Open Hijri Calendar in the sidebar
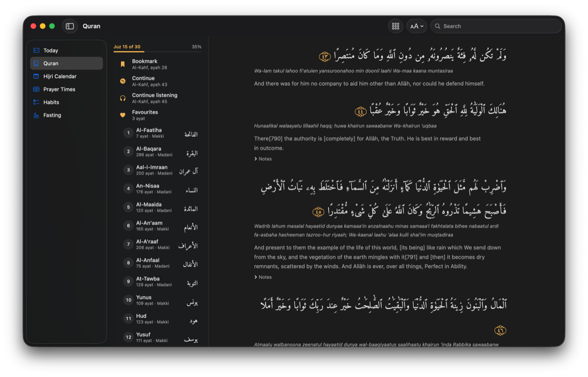Viewport: 588px width, 377px height. tap(66, 76)
